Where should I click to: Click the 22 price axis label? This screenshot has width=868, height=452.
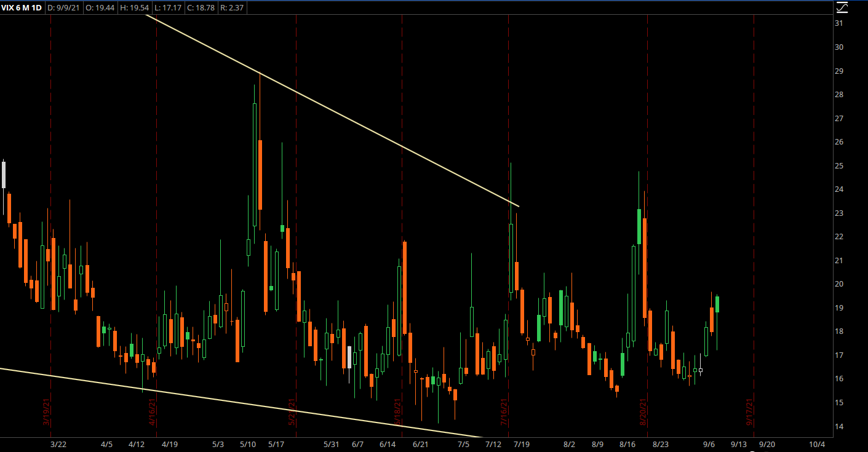(838, 237)
